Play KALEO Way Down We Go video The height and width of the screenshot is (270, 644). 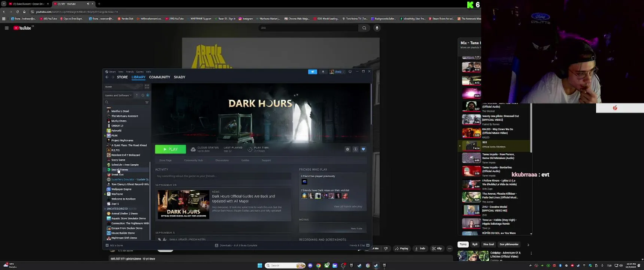(x=494, y=133)
